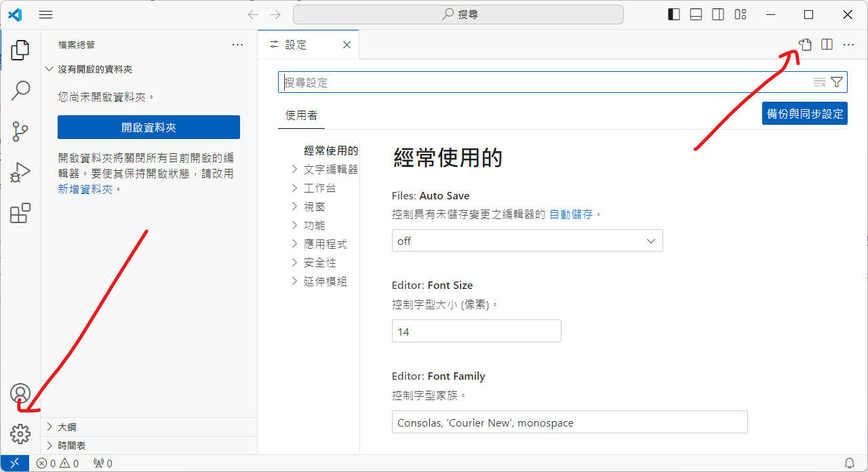Open the Explorer view in activity bar
This screenshot has width=868, height=472.
(x=20, y=50)
